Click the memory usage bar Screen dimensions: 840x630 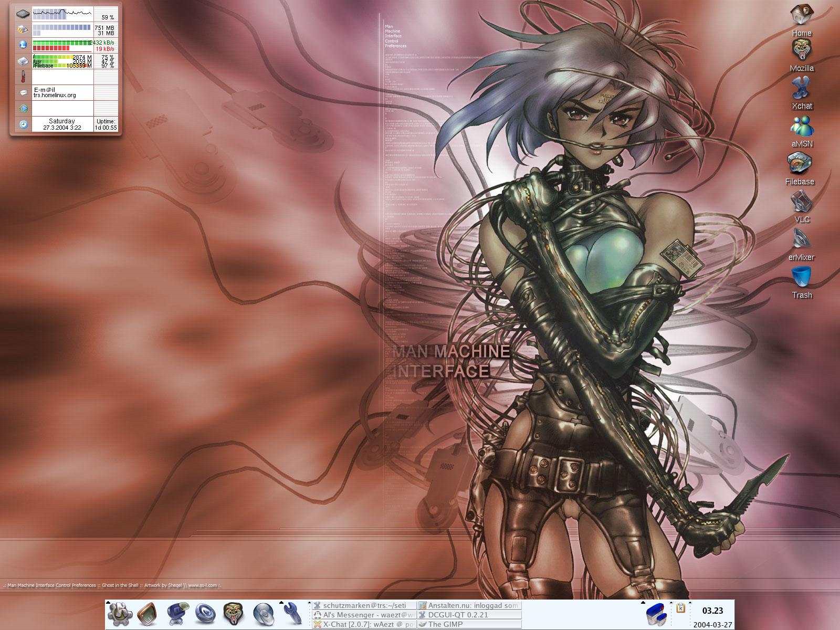pyautogui.click(x=61, y=27)
